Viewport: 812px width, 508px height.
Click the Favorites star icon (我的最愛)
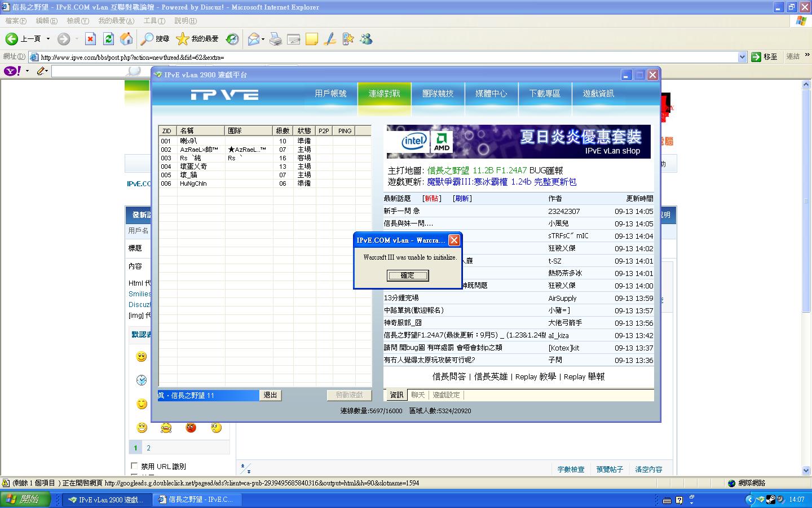pos(182,39)
